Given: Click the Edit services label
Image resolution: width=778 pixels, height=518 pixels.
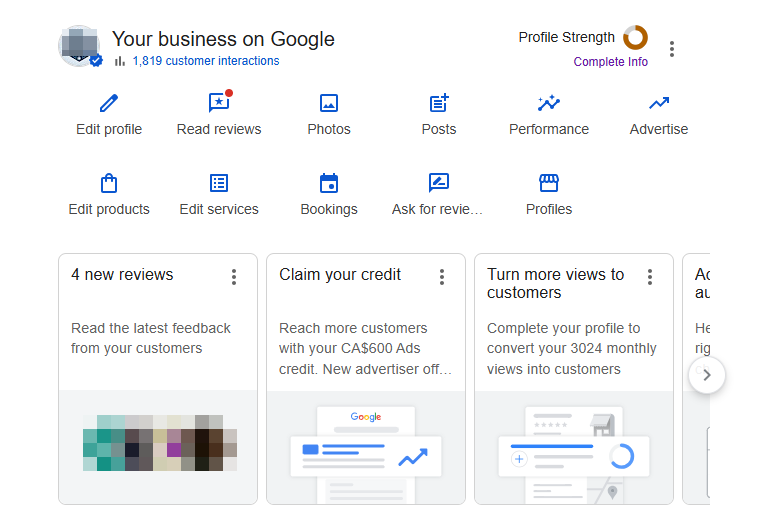Looking at the screenshot, I should (x=219, y=209).
